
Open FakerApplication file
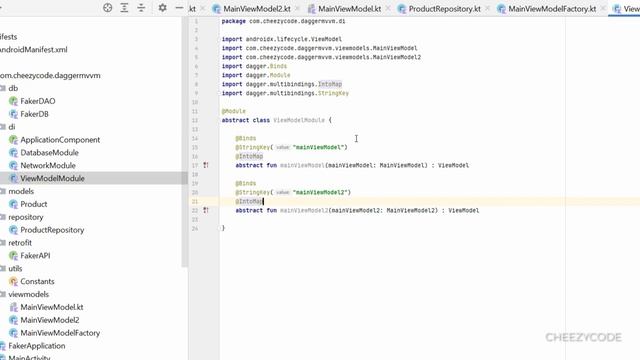[x=37, y=346]
